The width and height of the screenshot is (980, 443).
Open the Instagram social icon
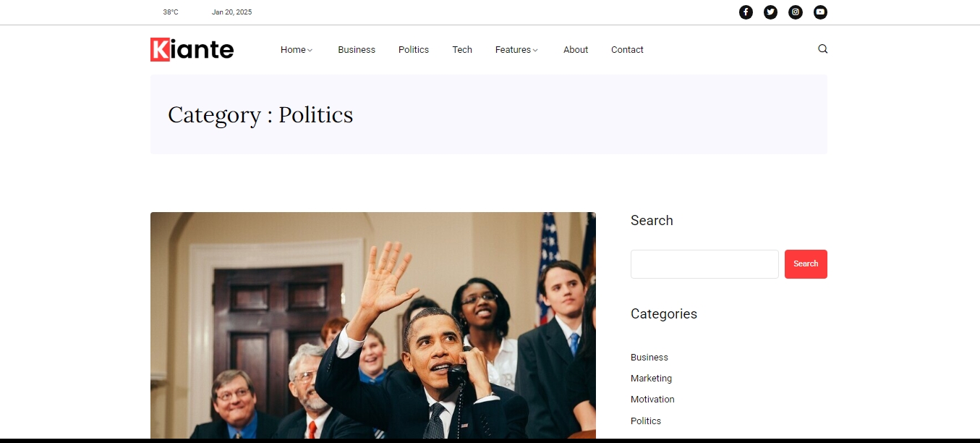795,12
